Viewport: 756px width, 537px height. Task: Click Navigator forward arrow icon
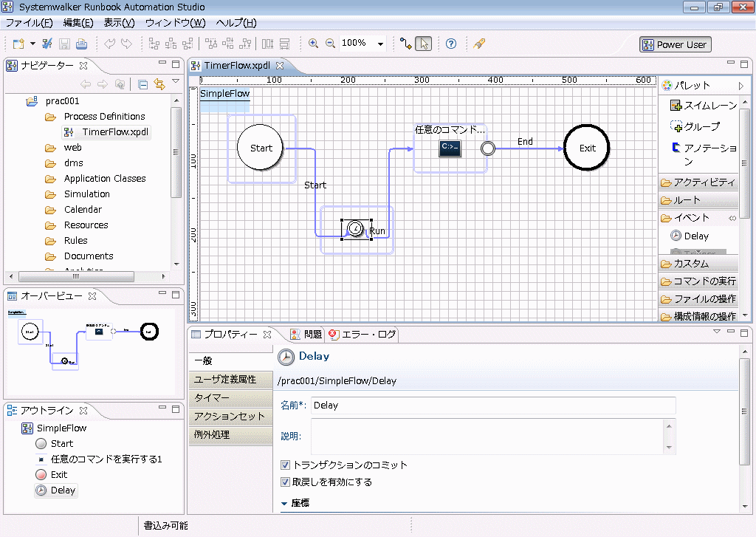(102, 84)
